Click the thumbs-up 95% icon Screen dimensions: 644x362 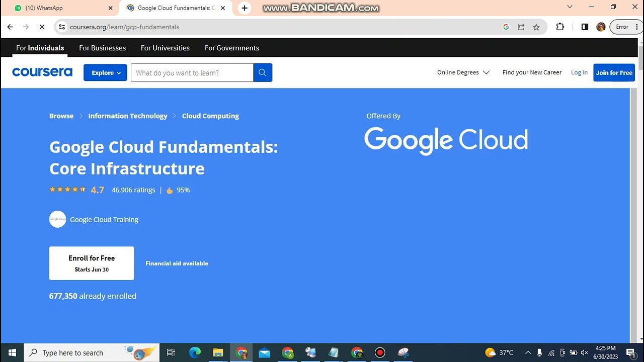click(x=170, y=190)
